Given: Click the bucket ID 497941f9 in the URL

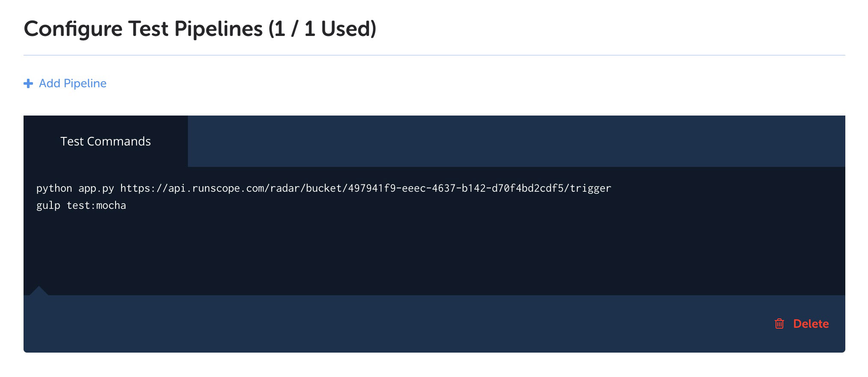Looking at the screenshot, I should pyautogui.click(x=372, y=188).
